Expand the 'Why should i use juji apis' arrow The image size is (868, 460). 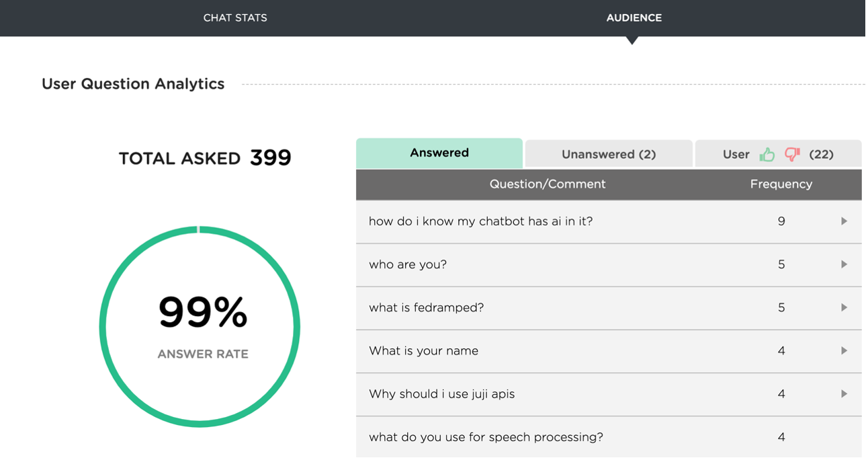(x=844, y=393)
